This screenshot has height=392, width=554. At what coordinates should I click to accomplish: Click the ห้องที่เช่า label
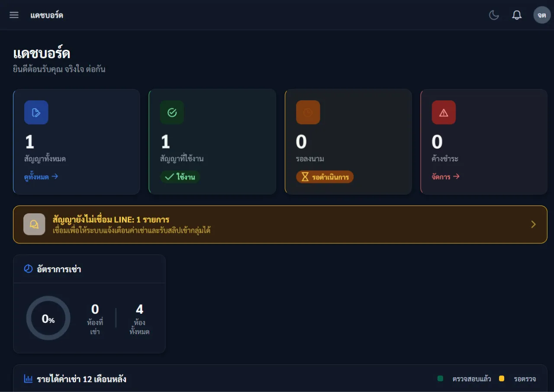[x=95, y=327]
